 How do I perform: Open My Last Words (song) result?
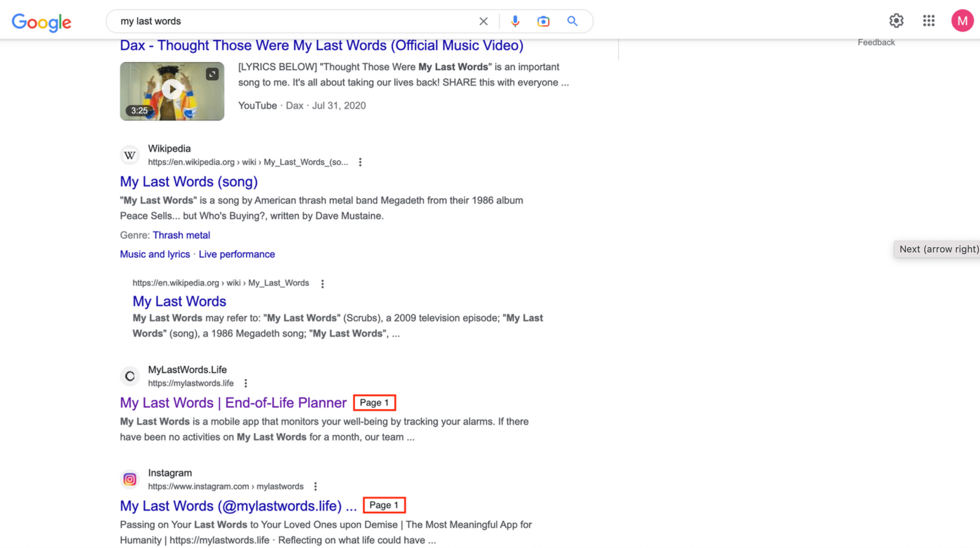[x=189, y=182]
